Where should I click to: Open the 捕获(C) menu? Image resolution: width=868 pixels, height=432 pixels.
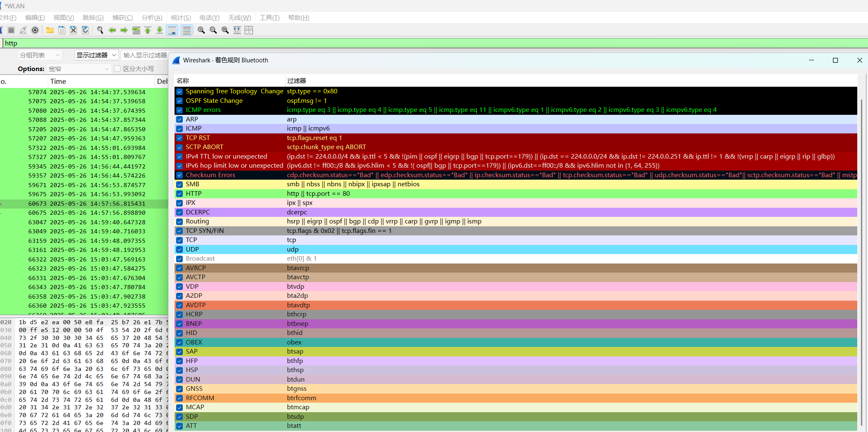pyautogui.click(x=123, y=17)
